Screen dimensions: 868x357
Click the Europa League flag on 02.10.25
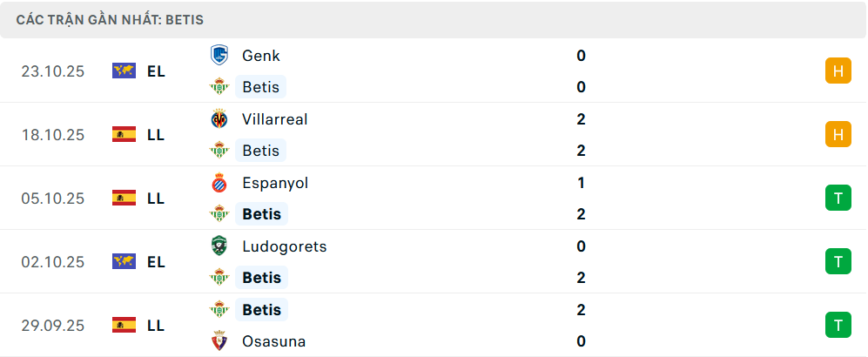click(124, 262)
